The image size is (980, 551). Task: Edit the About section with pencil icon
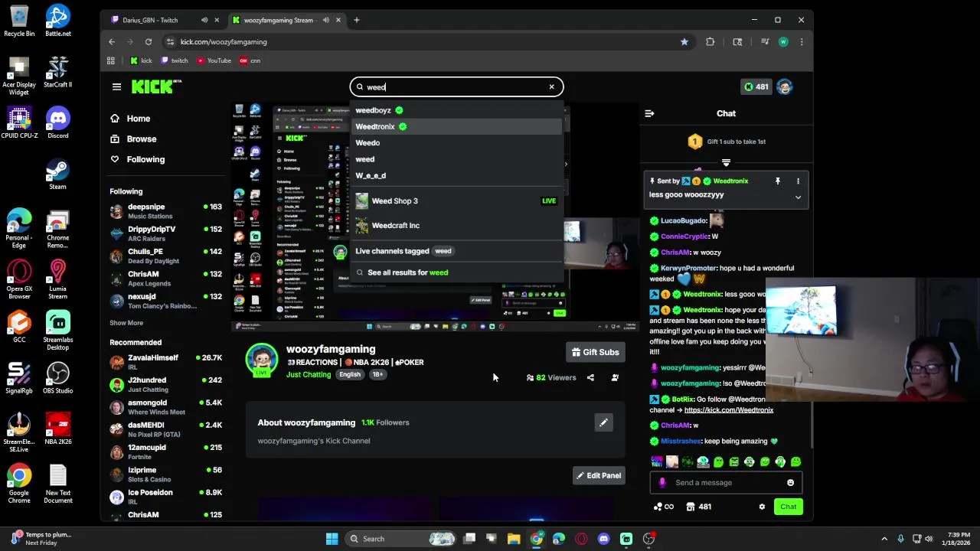(x=603, y=422)
